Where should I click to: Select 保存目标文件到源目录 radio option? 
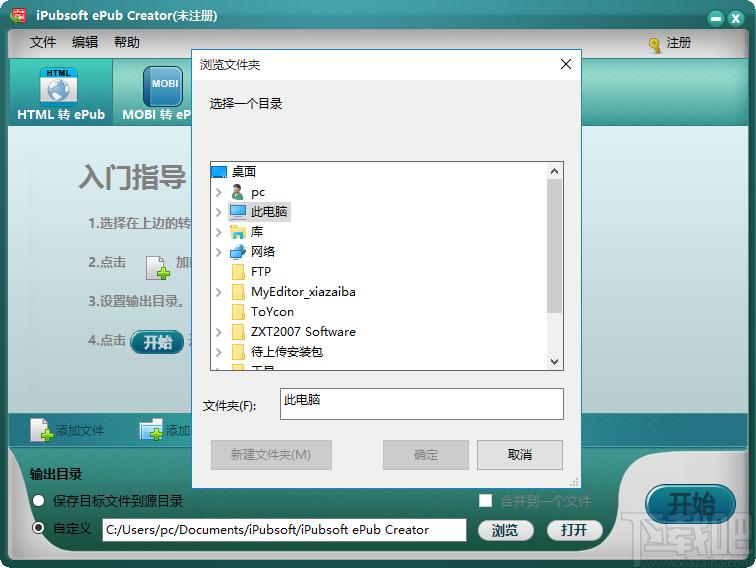tap(39, 500)
